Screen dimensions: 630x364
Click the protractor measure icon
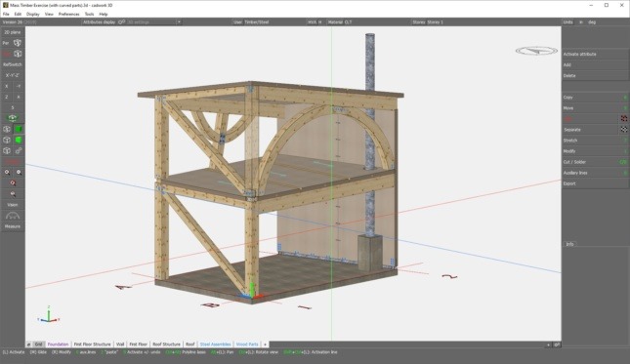[x=13, y=216]
